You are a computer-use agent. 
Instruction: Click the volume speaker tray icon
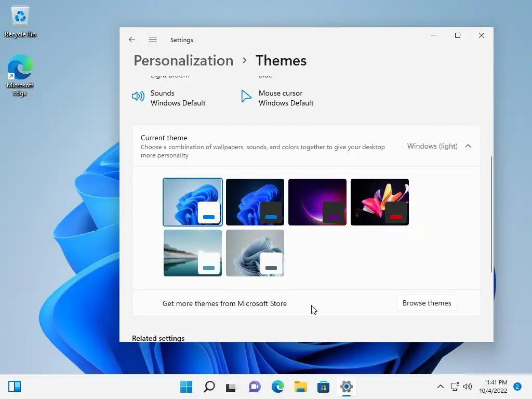pyautogui.click(x=468, y=387)
